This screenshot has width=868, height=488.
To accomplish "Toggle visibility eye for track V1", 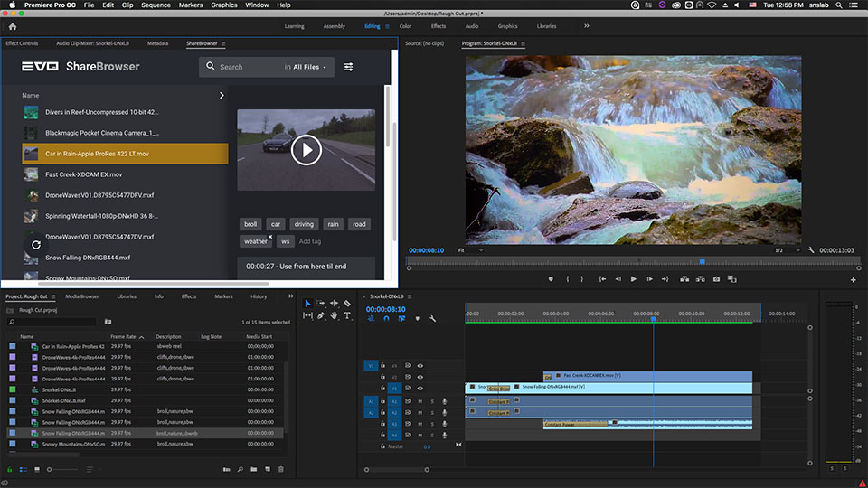I will coord(420,389).
